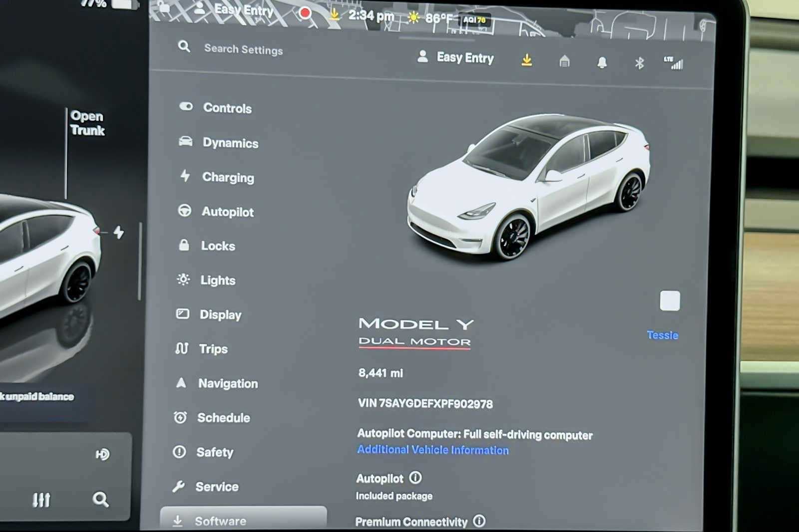This screenshot has height=532, width=799.
Task: Open Additional Vehicle Information link
Action: (433, 450)
